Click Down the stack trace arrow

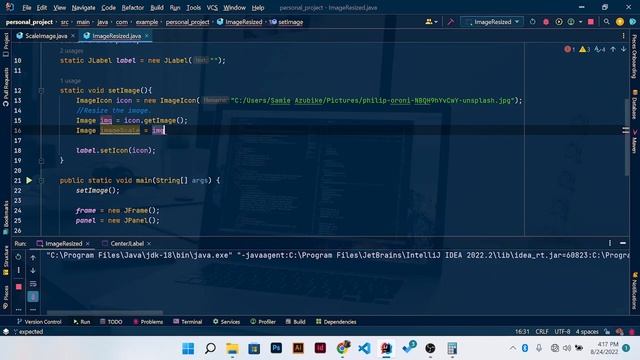(x=33, y=271)
